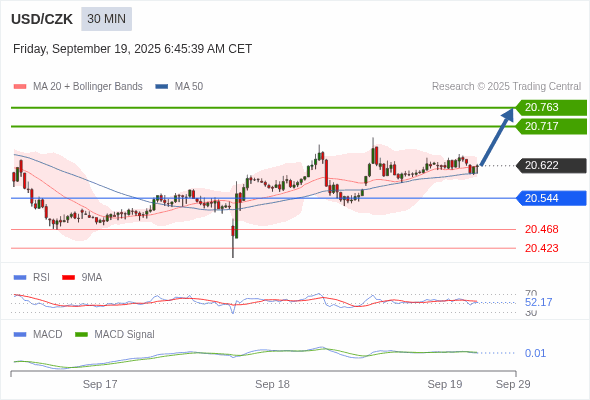The image size is (590, 400).
Task: Click the RSI value 52.17
Action: tap(538, 302)
